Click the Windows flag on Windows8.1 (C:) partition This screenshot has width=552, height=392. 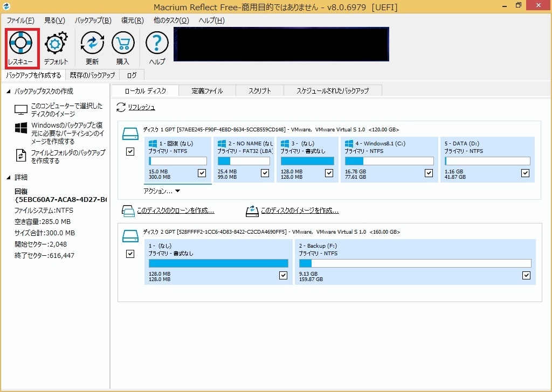point(349,143)
